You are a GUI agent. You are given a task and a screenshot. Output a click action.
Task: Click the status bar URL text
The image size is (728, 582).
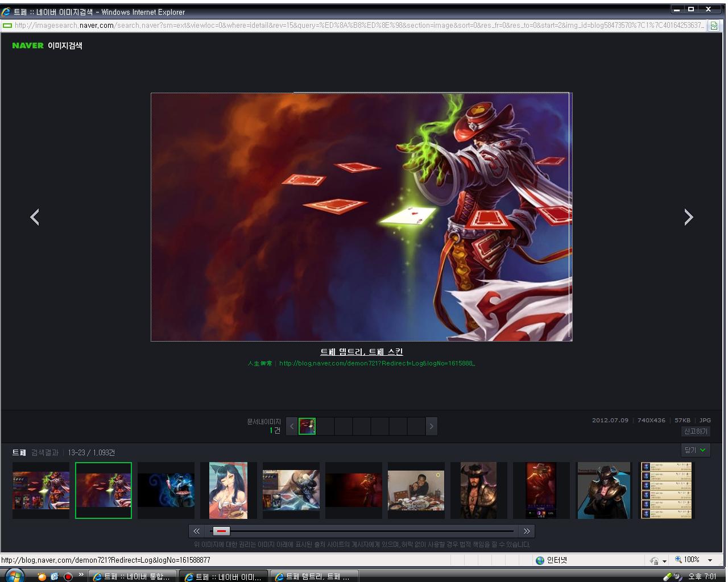(106, 560)
